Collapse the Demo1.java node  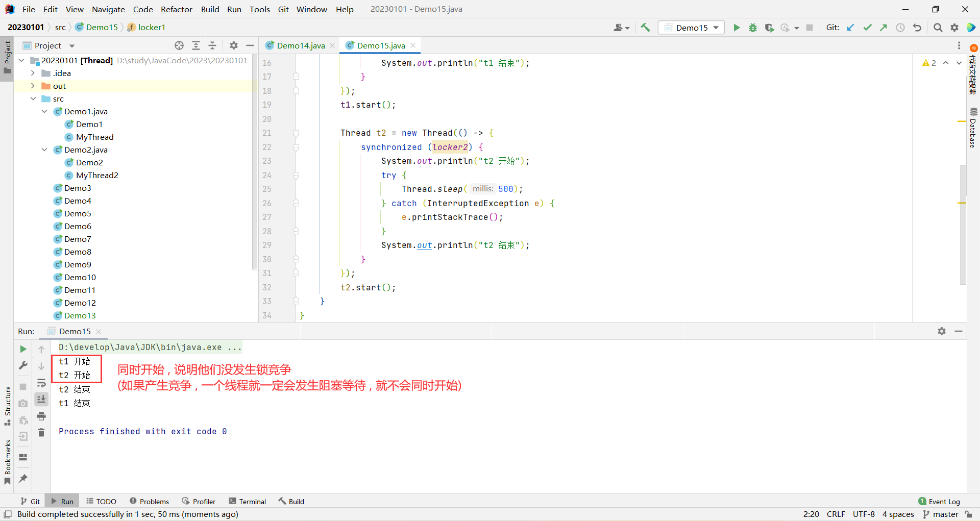tap(44, 111)
